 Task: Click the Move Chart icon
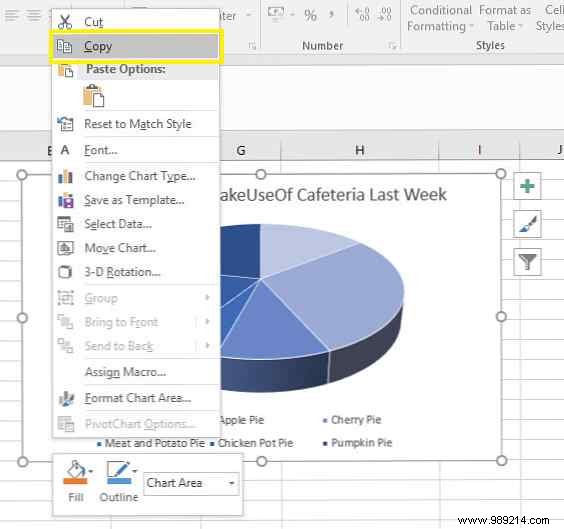pos(65,248)
